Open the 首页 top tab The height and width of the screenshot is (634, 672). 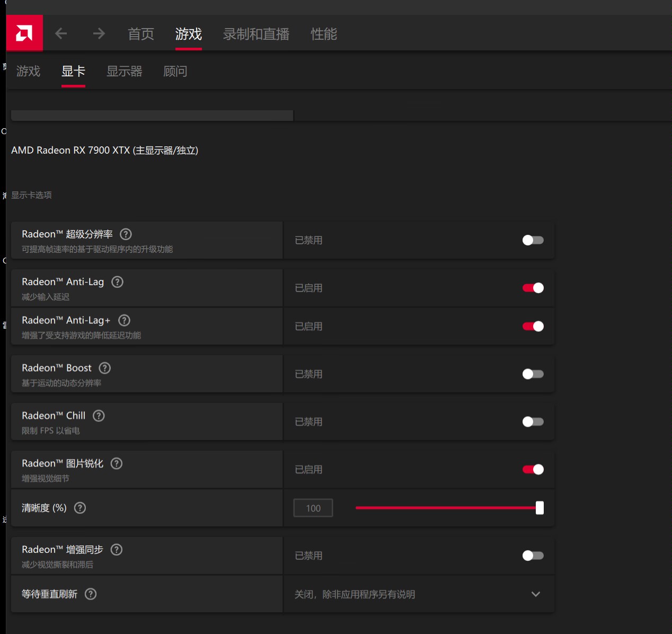tap(141, 34)
